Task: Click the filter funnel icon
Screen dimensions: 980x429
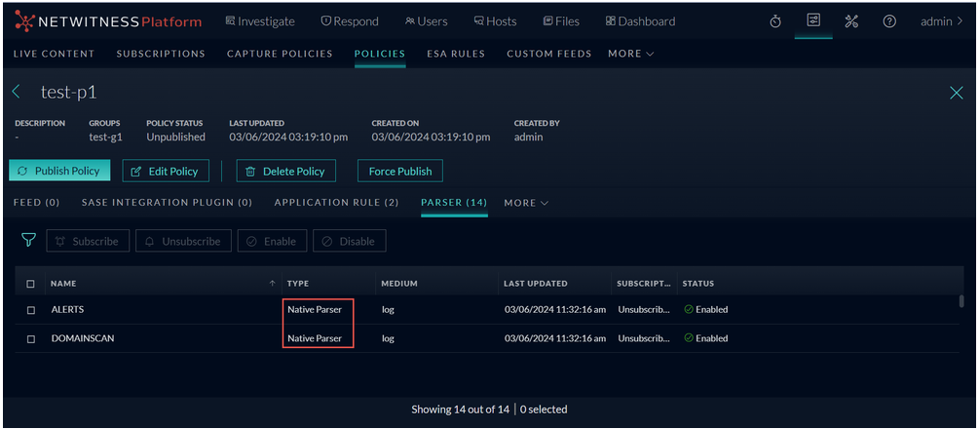Action: pos(28,241)
